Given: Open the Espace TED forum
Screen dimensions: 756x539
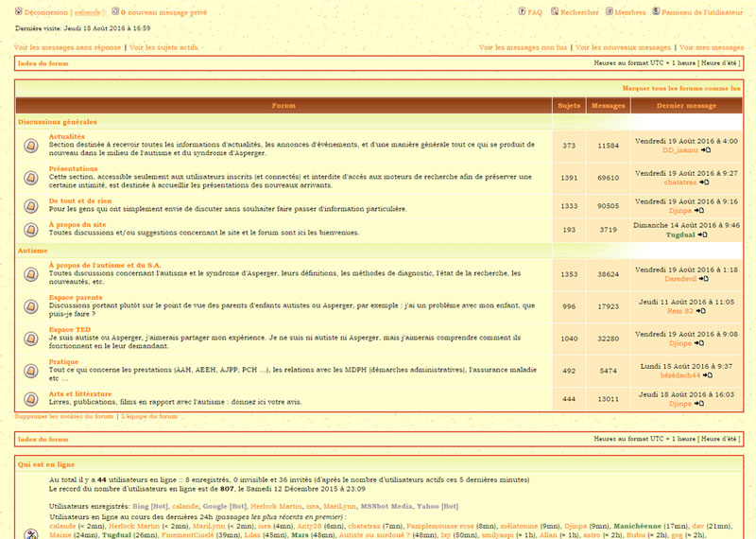Looking at the screenshot, I should click(x=69, y=330).
